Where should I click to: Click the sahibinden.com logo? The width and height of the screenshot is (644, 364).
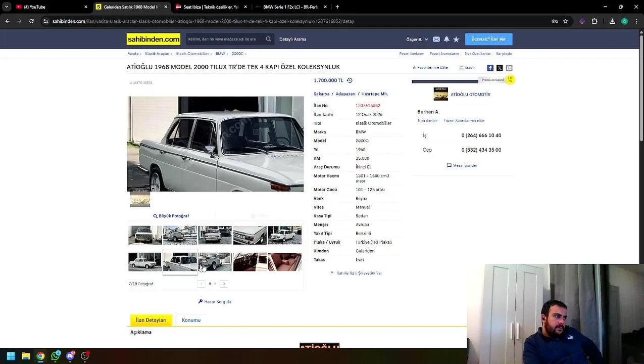[x=154, y=39]
